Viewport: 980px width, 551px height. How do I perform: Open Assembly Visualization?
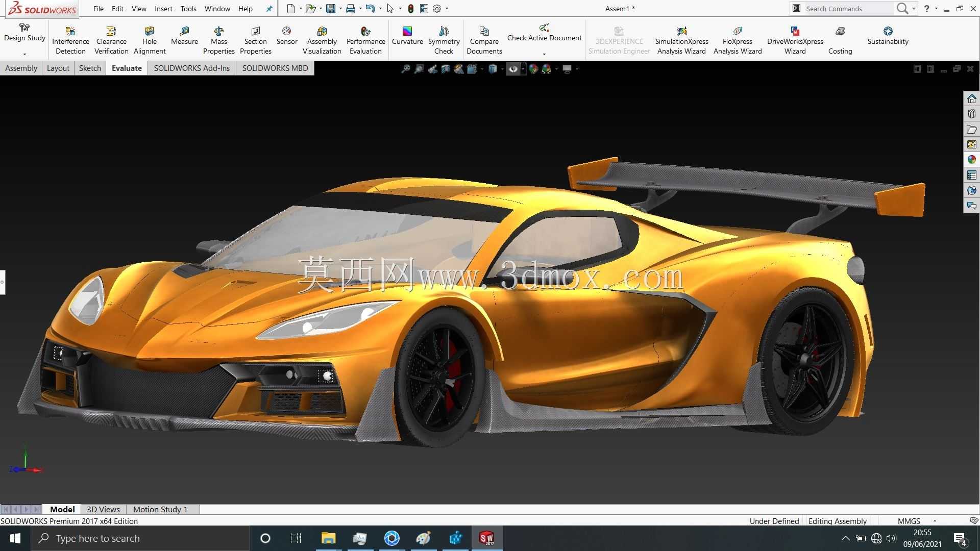click(x=322, y=40)
